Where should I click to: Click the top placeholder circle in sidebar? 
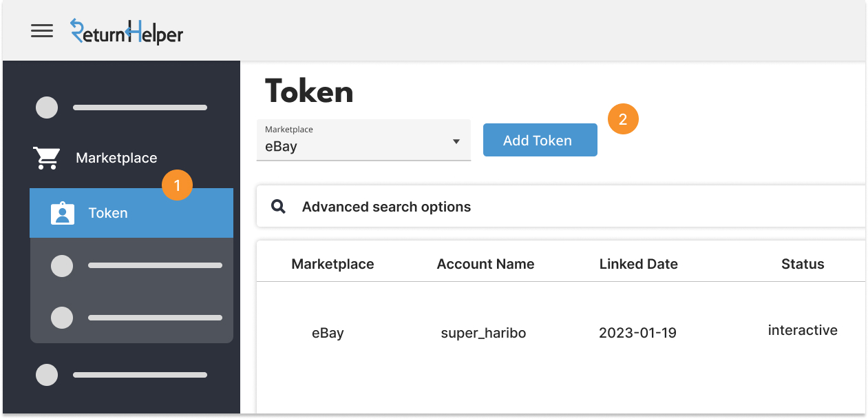47,108
